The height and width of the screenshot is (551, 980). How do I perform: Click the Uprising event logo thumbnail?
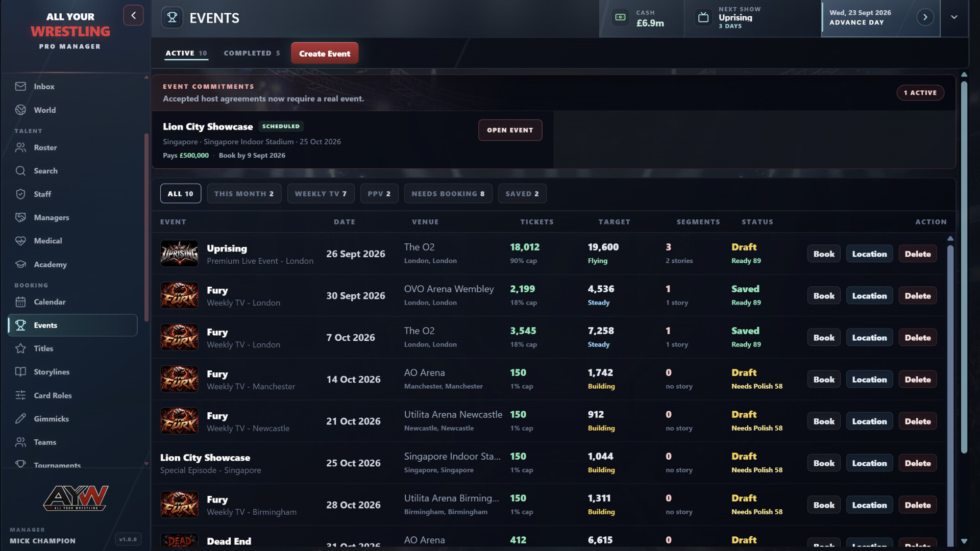pyautogui.click(x=179, y=254)
